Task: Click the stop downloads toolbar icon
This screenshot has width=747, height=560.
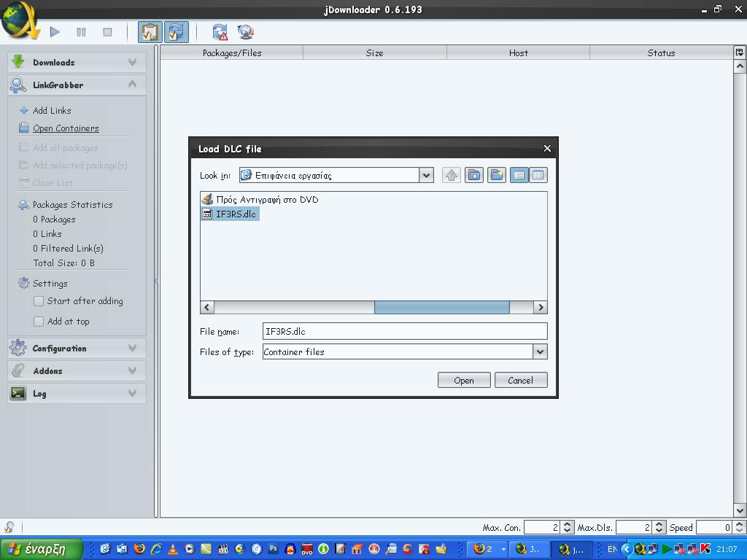Action: click(107, 32)
